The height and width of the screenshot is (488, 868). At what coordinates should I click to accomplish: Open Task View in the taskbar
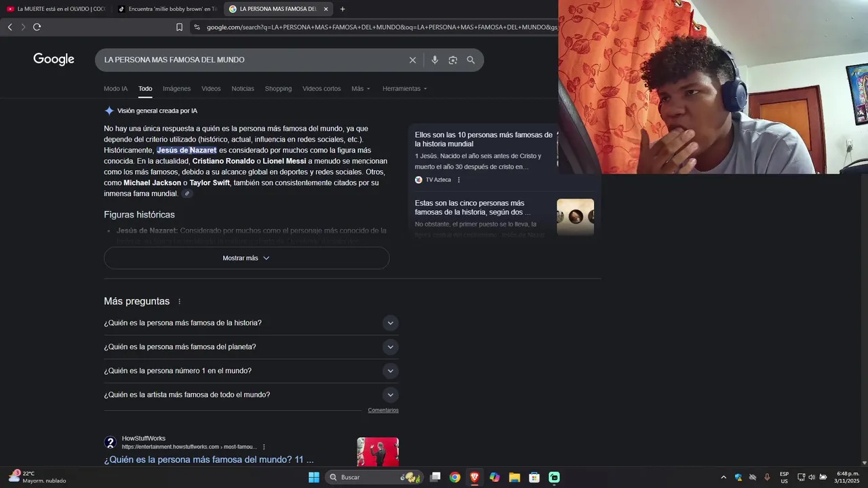point(435,477)
